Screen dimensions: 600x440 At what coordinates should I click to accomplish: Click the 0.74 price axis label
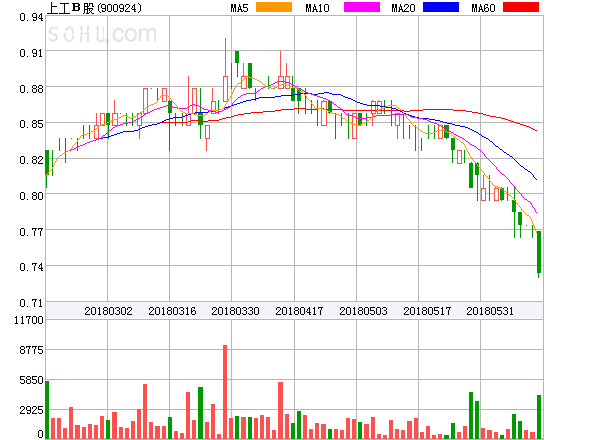(x=31, y=267)
